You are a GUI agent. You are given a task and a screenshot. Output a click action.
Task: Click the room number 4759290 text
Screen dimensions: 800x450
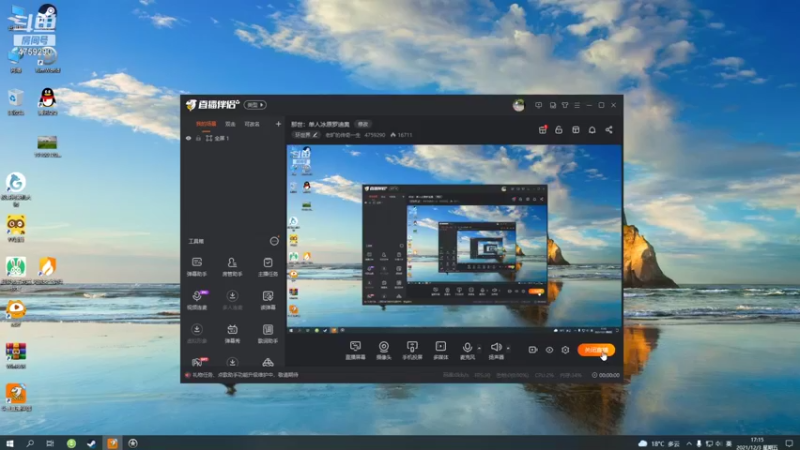375,135
